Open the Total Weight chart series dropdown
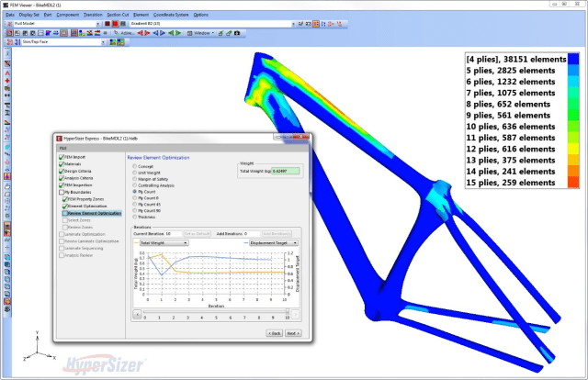Image resolution: width=588 pixels, height=380 pixels. (164, 243)
